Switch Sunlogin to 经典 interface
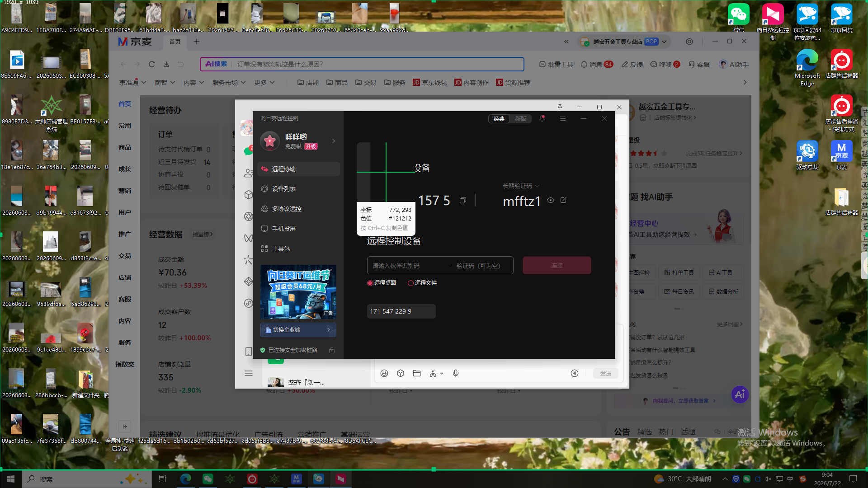The image size is (868, 488). 499,119
